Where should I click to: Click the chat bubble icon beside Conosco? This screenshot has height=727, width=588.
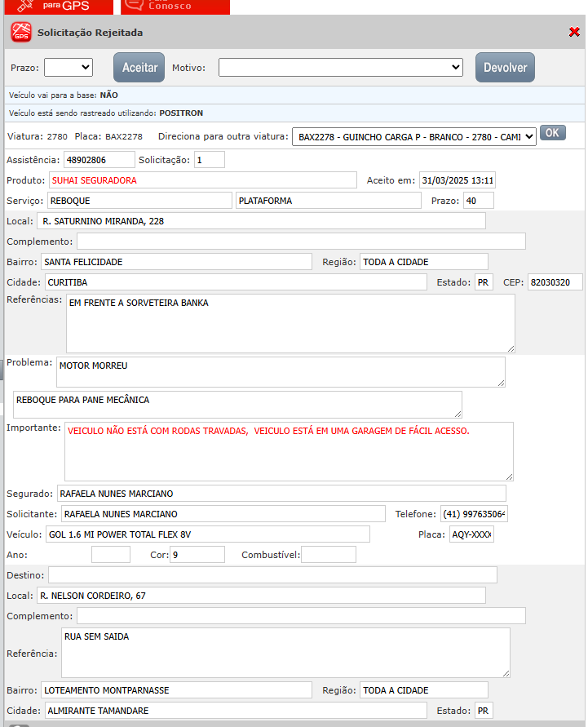135,6
